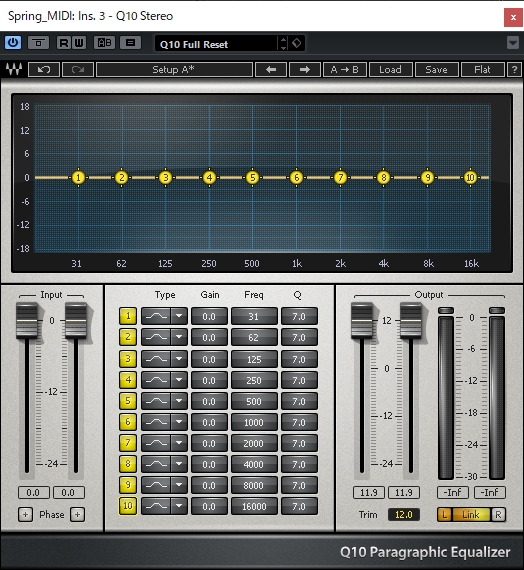Image resolution: width=524 pixels, height=570 pixels.
Task: Click the bell filter shape for band 7
Action: (x=156, y=443)
